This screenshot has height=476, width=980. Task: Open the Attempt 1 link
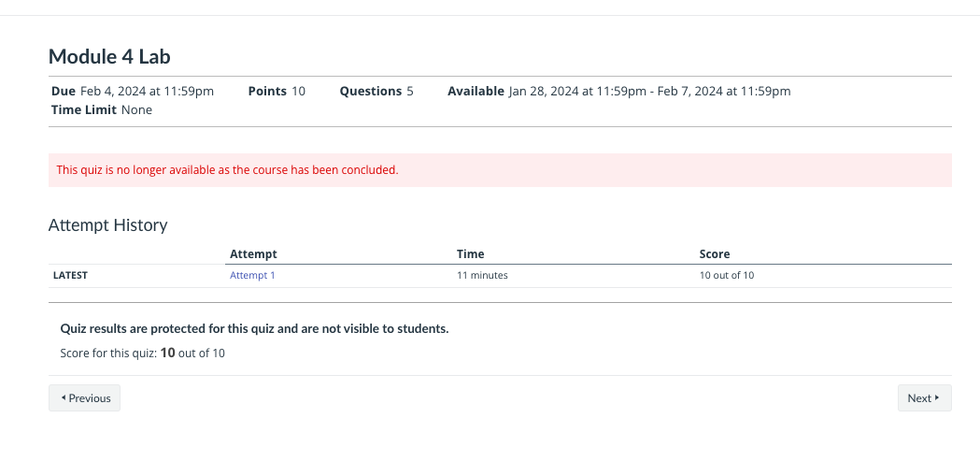(252, 275)
